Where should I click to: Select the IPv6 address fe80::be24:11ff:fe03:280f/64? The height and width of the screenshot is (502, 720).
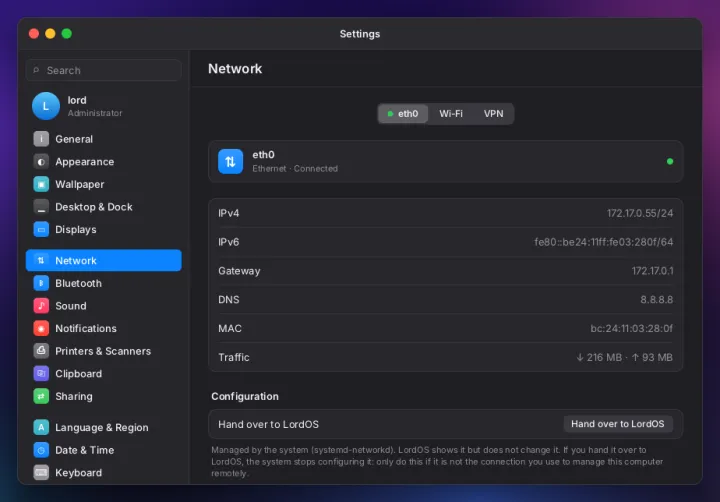point(604,242)
